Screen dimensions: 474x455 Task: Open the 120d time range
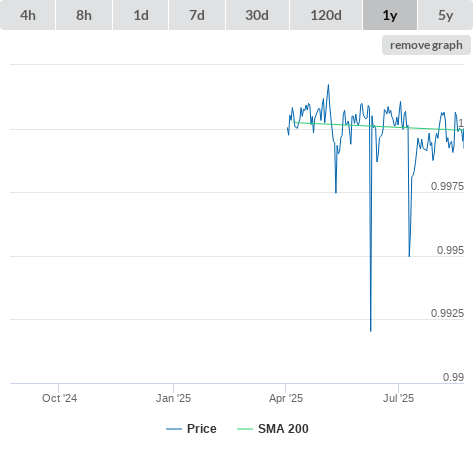coord(326,15)
